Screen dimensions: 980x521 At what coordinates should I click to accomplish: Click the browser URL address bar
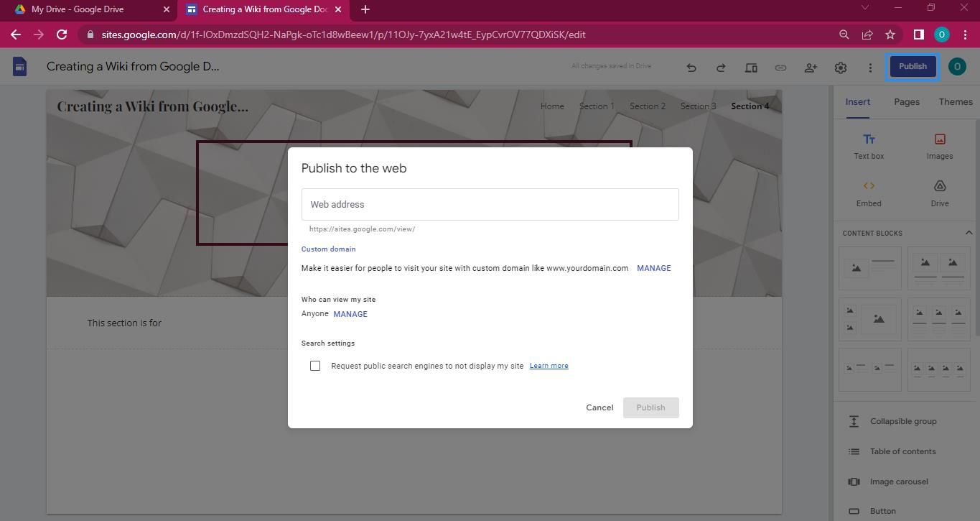[x=459, y=34]
